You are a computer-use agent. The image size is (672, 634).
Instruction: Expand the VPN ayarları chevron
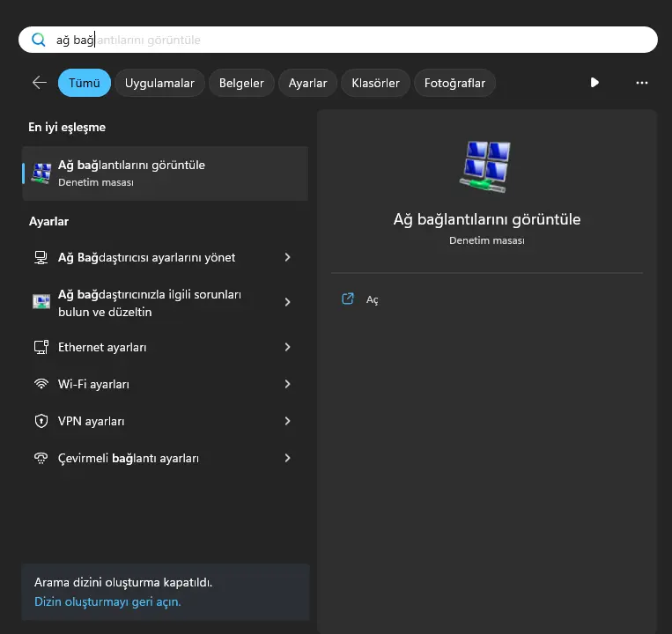[287, 421]
